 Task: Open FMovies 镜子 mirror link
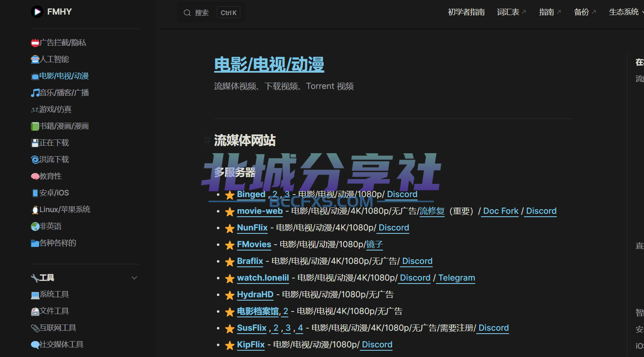click(374, 244)
